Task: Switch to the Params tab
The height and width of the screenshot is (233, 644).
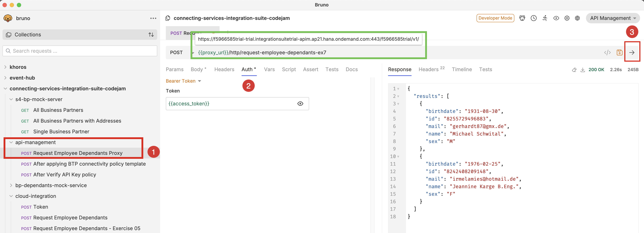Action: pyautogui.click(x=174, y=69)
